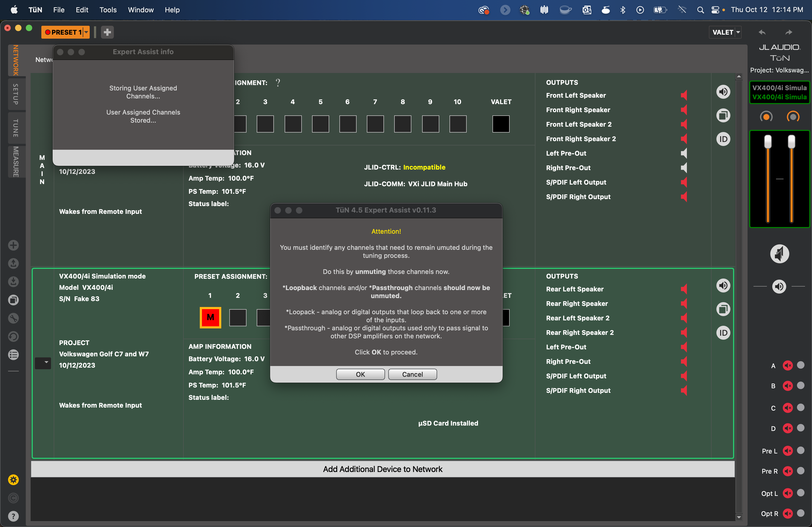
Task: Open the File menu
Action: point(59,10)
